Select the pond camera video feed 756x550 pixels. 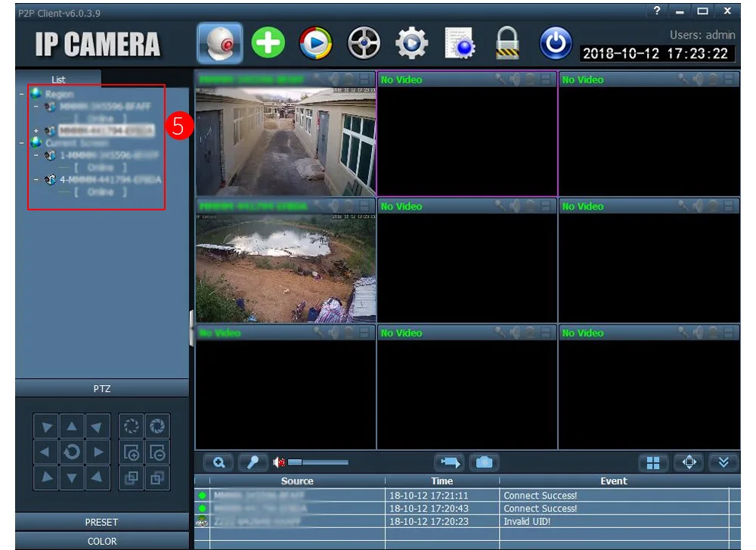[x=285, y=268]
